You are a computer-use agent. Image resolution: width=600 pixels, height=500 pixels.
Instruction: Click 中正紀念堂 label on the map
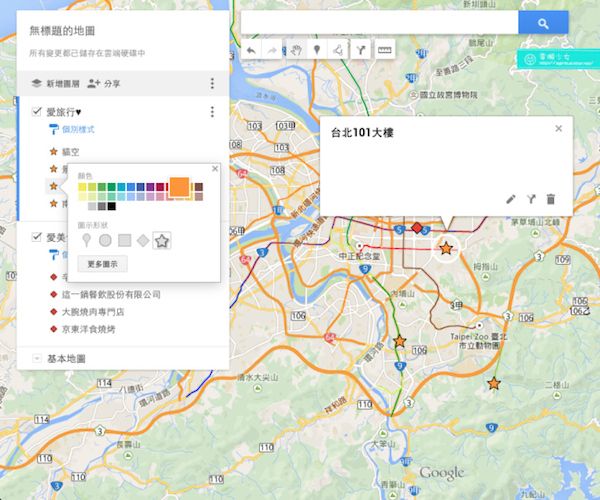tap(359, 256)
